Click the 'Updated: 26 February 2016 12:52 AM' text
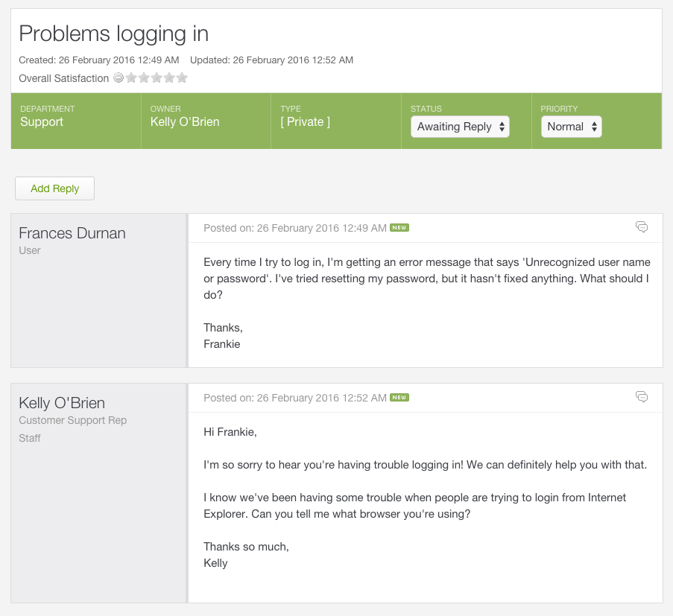The image size is (673, 616). [x=272, y=60]
